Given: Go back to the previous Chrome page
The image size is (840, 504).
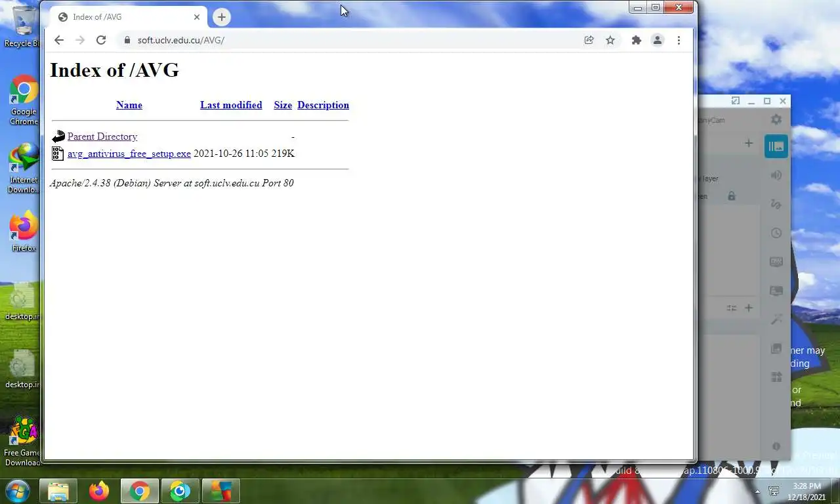Looking at the screenshot, I should (x=59, y=40).
